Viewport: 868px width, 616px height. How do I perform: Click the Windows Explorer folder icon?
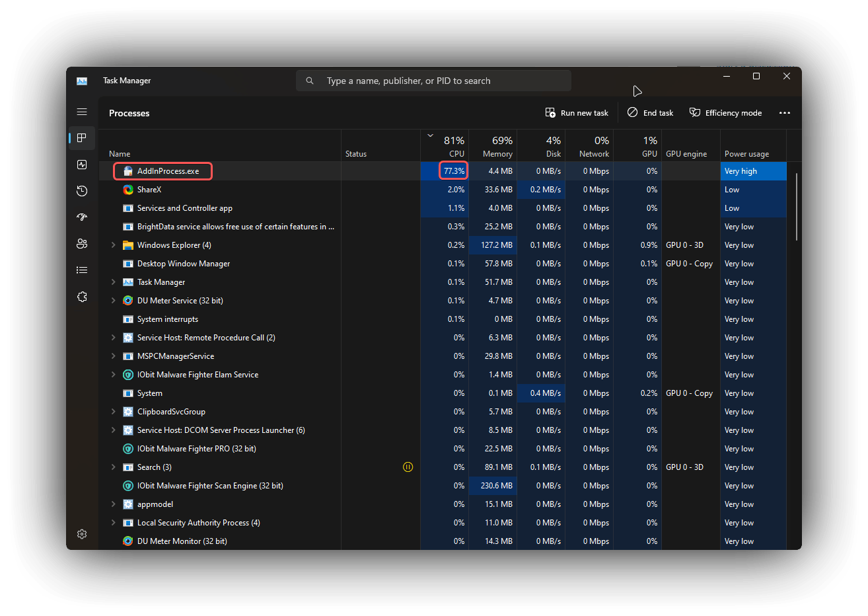128,245
